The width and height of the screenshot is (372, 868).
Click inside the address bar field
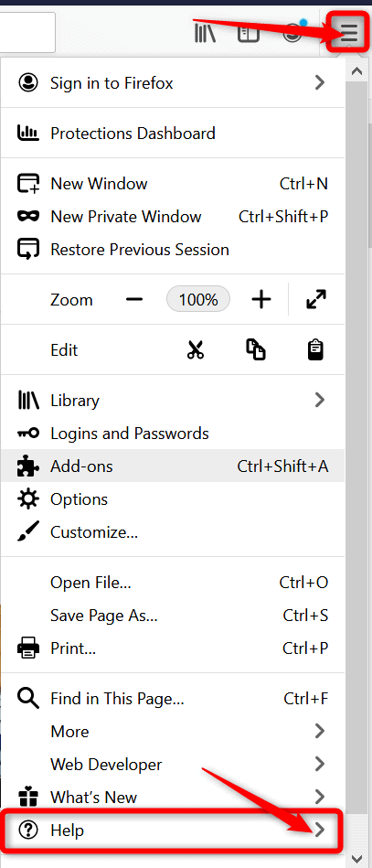27,33
